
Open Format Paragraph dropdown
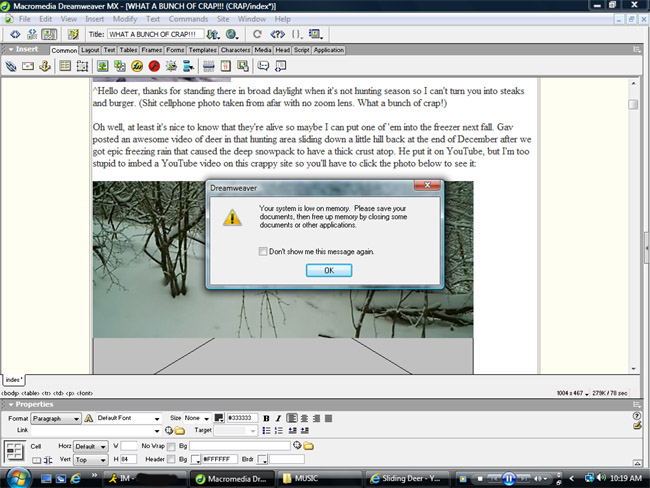(x=56, y=419)
